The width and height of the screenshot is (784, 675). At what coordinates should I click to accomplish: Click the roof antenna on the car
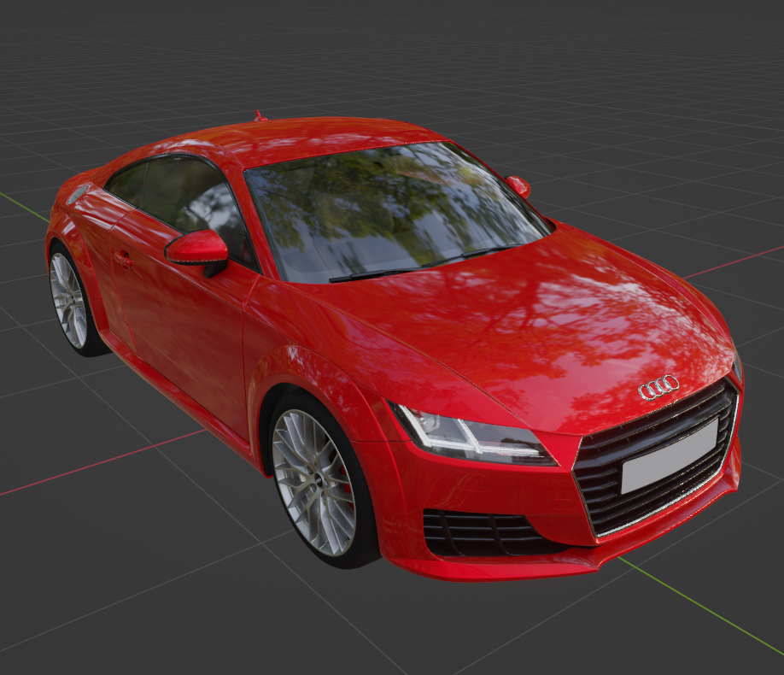(258, 116)
